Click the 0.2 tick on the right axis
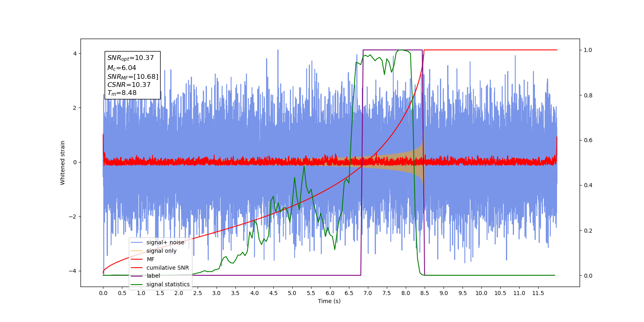 pyautogui.click(x=588, y=231)
